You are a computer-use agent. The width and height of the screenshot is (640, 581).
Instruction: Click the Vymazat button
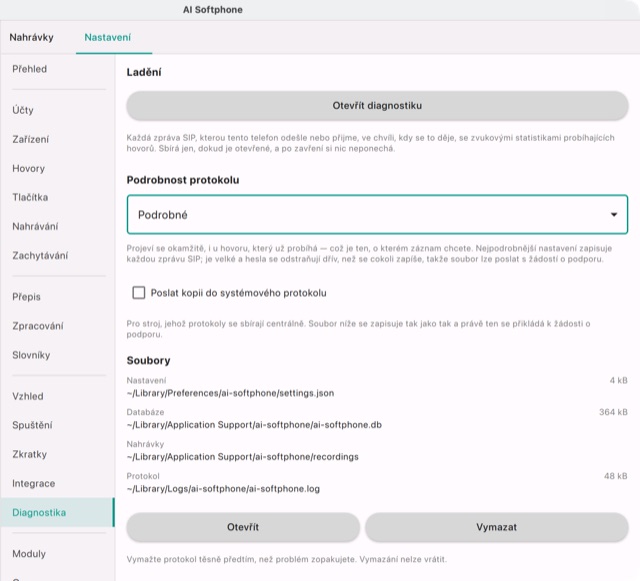(x=496, y=527)
